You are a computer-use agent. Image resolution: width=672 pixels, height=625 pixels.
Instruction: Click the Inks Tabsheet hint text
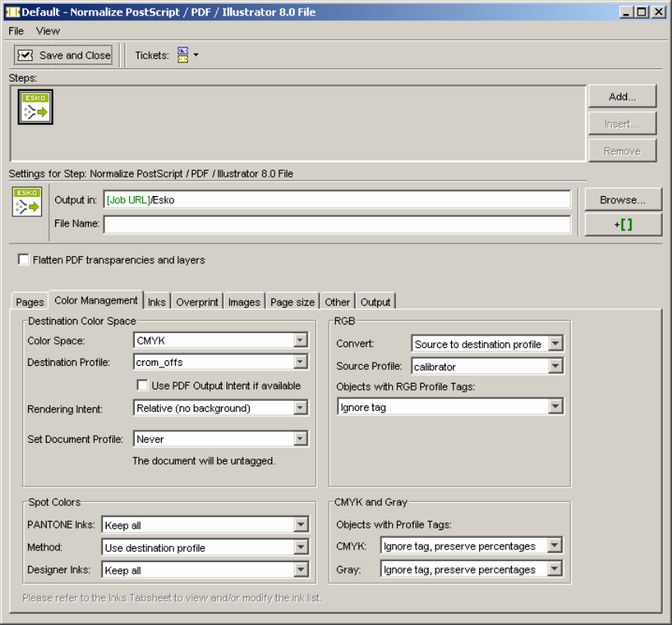[173, 598]
